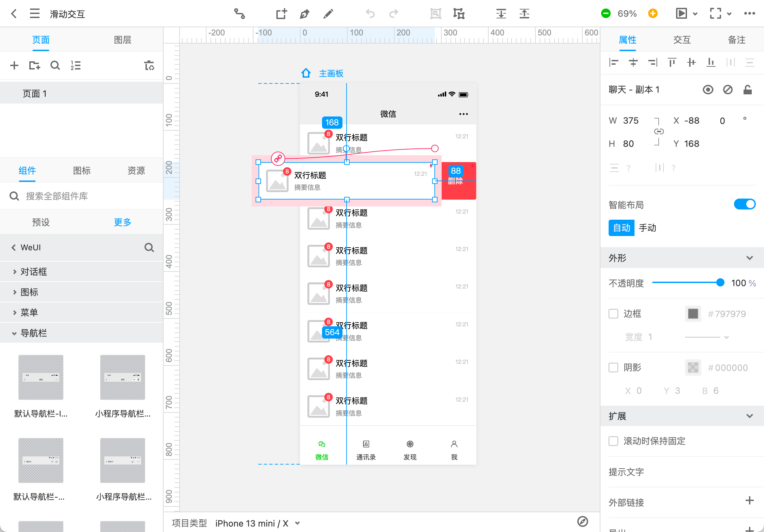Open the left align icon in properties panel
Screen dimensions: 764x532
(613, 63)
